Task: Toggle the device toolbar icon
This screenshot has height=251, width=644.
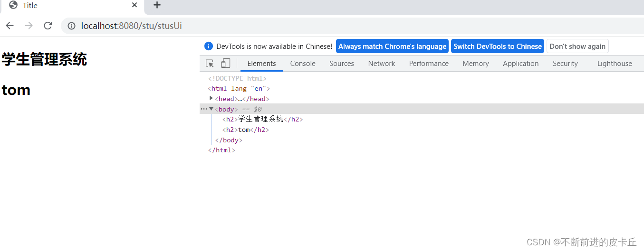Action: click(x=226, y=64)
